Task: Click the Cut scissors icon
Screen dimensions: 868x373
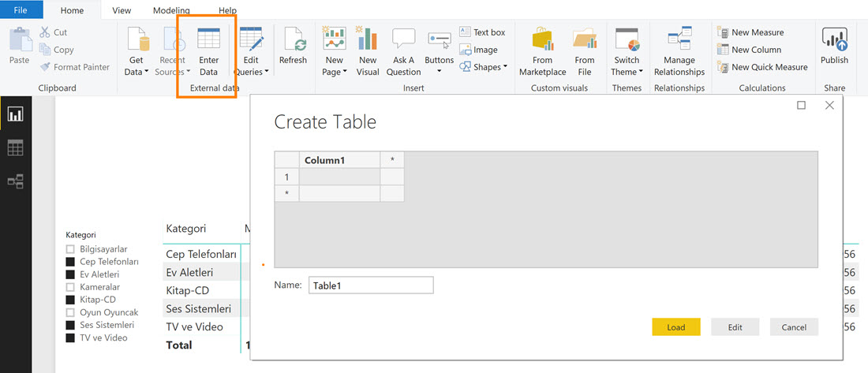Action: [x=45, y=32]
